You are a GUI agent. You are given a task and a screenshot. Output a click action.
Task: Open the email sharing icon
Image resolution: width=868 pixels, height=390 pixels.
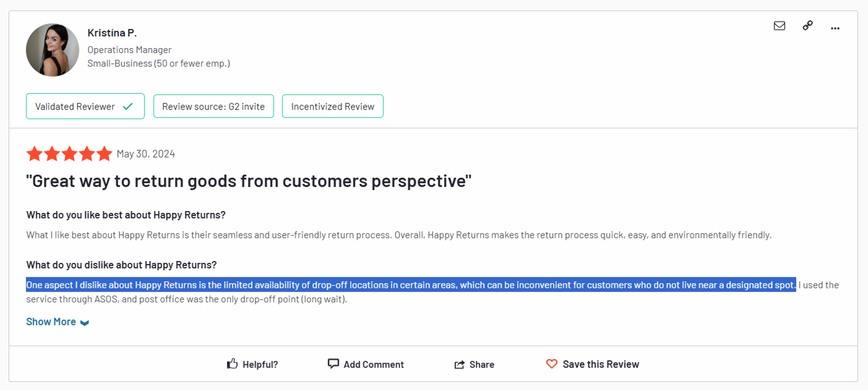pyautogui.click(x=780, y=26)
